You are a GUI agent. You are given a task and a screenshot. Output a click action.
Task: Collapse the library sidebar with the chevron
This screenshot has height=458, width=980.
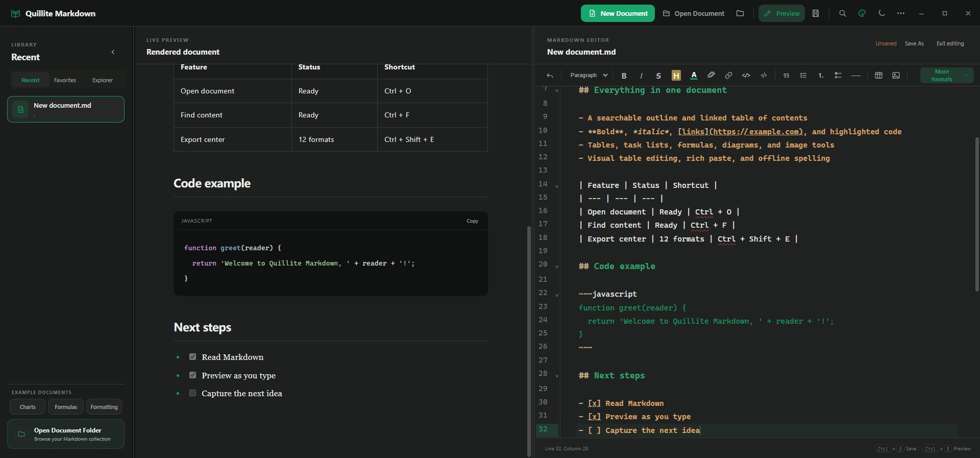click(x=113, y=52)
